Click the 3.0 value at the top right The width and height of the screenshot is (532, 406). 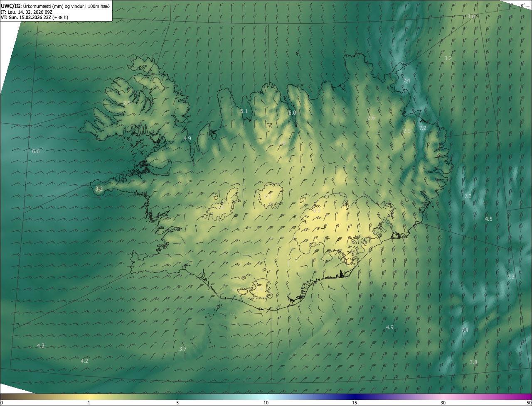tap(471, 17)
